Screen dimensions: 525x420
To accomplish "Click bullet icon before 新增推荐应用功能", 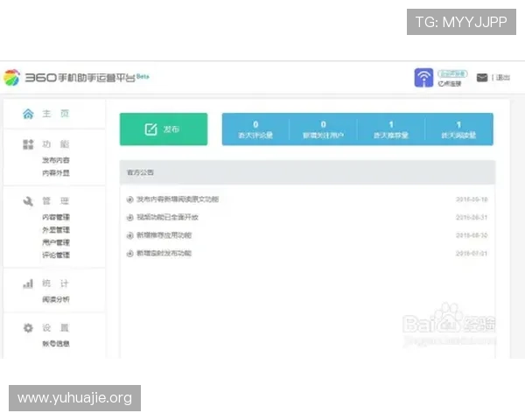I will 129,235.
